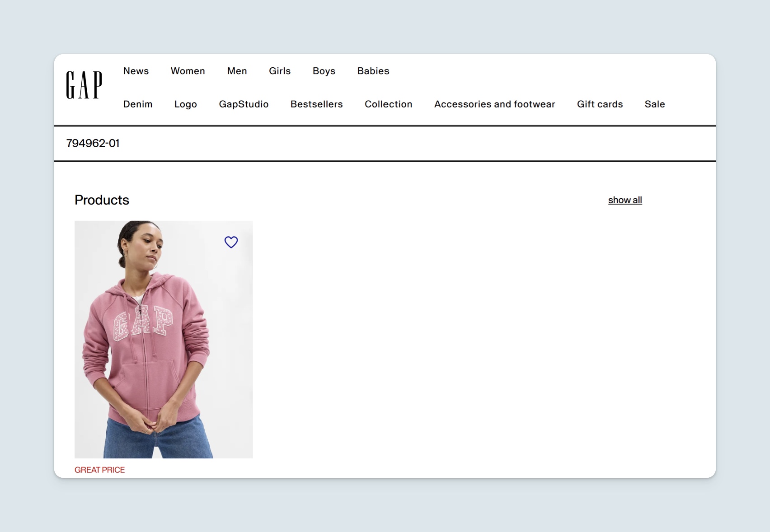Screen dimensions: 770x532
Task: Open the Babies category
Action: [x=373, y=71]
